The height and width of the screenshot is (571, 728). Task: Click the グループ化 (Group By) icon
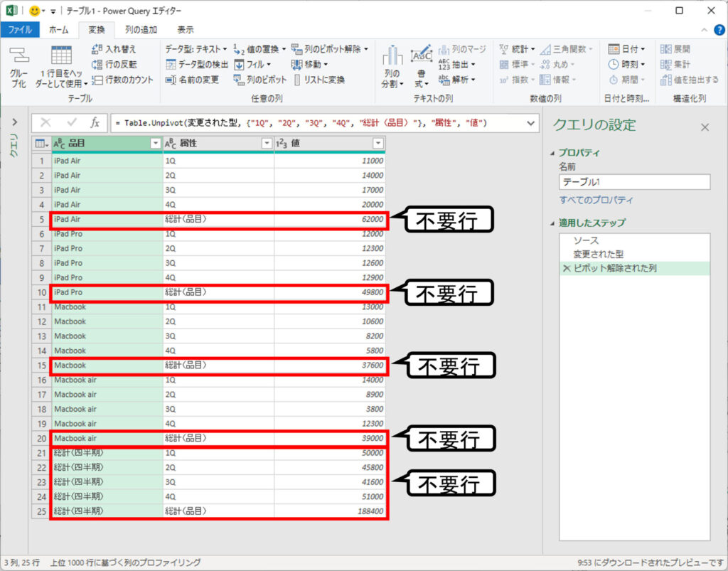coord(19,68)
